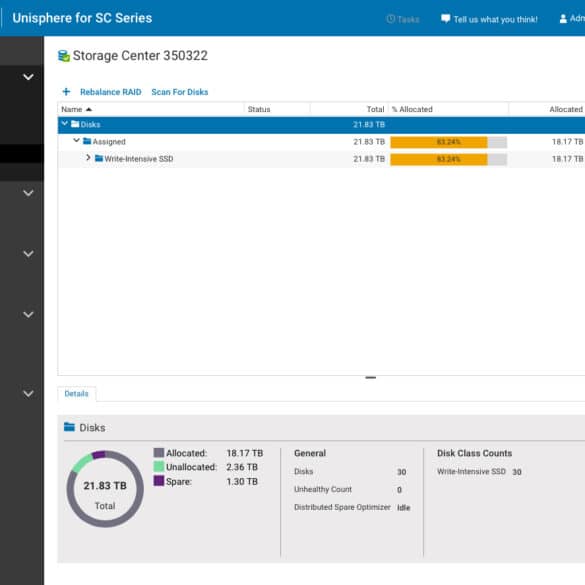585x585 pixels.
Task: Select the Write-Intensive SSD row name
Action: (139, 159)
